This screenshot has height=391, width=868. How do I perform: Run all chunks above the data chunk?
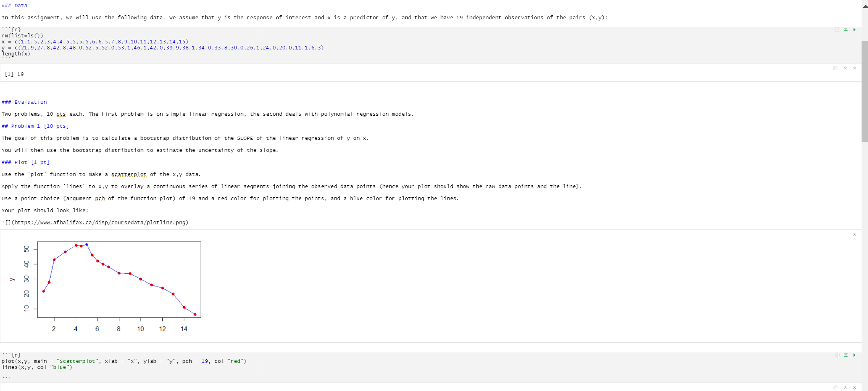845,29
